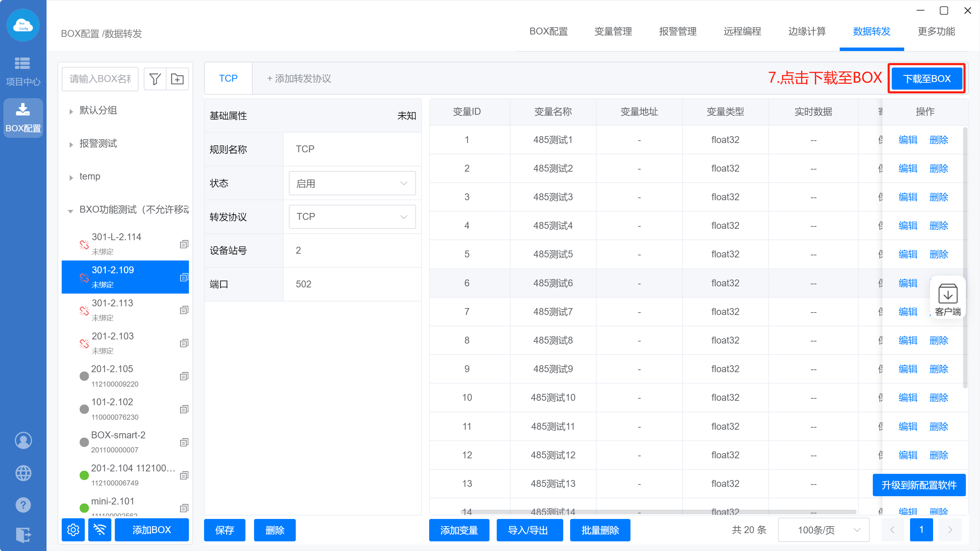This screenshot has height=551, width=980.
Task: Switch to the 变量管理 tab
Action: [x=613, y=32]
